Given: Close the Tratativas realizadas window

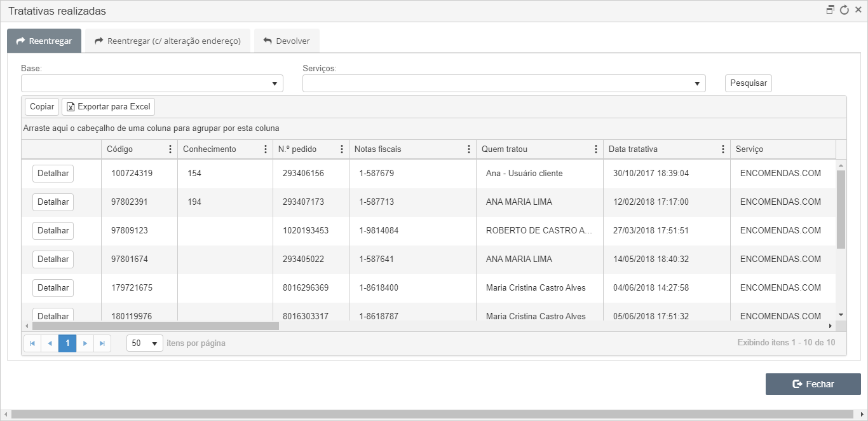Looking at the screenshot, I should 858,10.
